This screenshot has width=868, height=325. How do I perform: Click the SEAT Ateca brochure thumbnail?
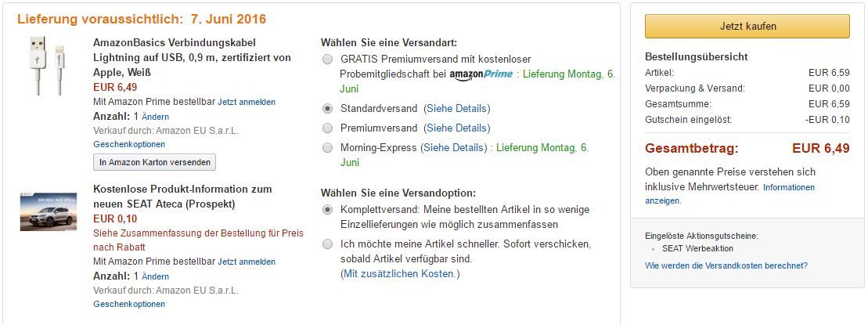point(49,212)
